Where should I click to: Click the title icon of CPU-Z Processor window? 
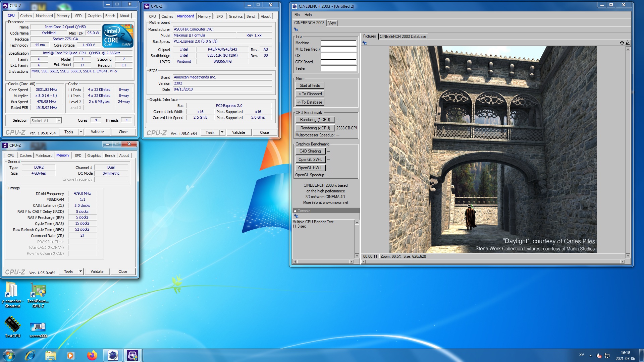[5, 6]
